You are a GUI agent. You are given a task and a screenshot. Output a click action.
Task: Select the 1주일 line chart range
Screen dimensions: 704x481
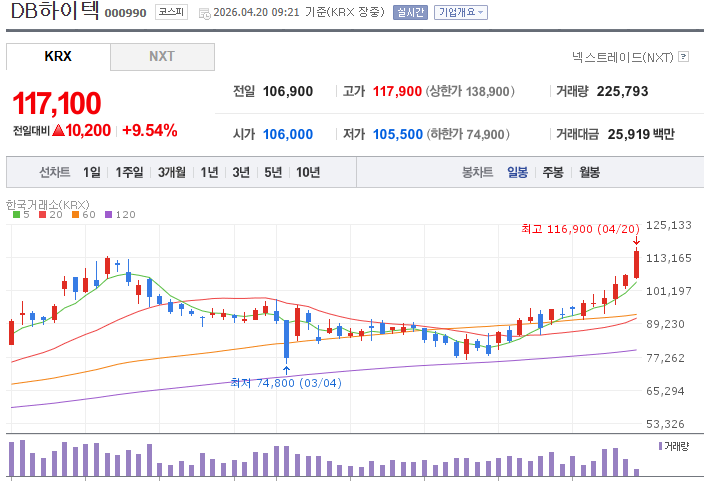(129, 172)
